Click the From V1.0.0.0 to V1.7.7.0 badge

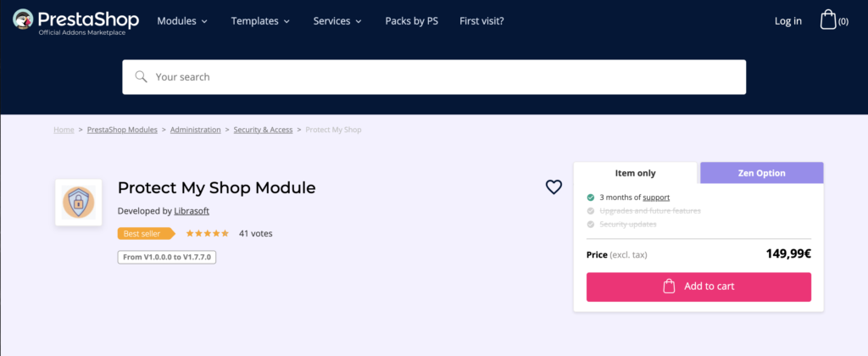click(167, 257)
